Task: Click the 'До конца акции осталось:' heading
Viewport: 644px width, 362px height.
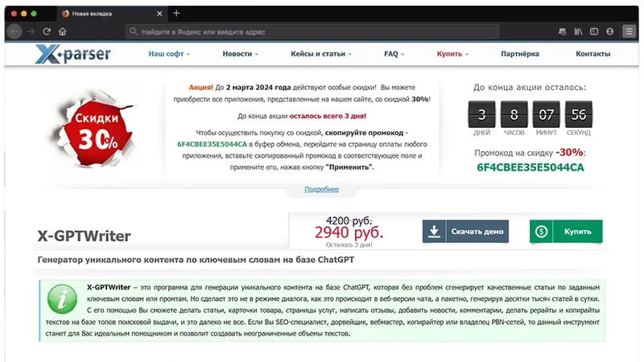Action: click(530, 88)
